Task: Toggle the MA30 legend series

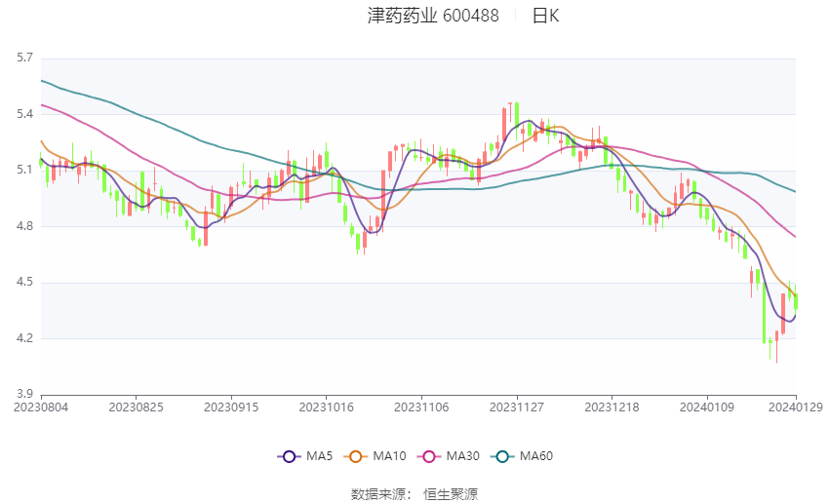Action: (x=449, y=456)
